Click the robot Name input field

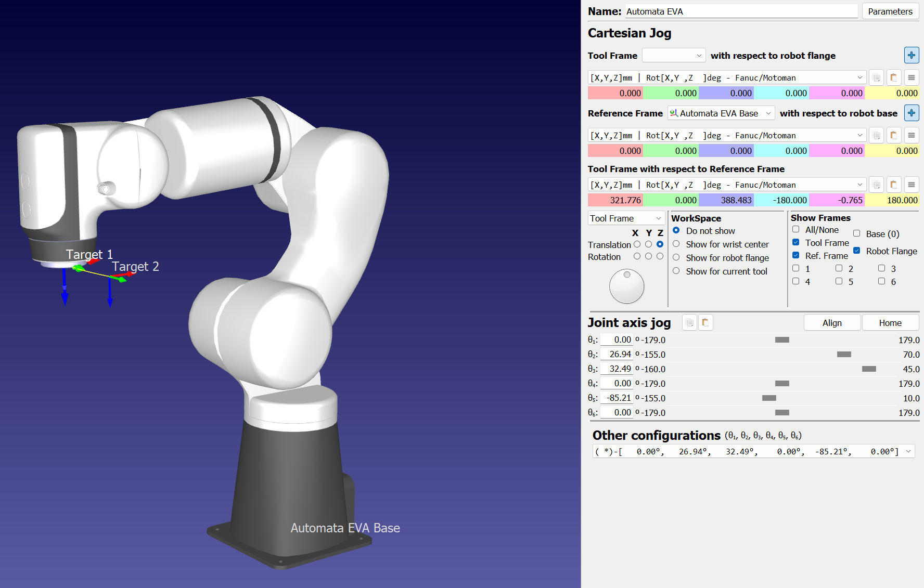click(741, 11)
